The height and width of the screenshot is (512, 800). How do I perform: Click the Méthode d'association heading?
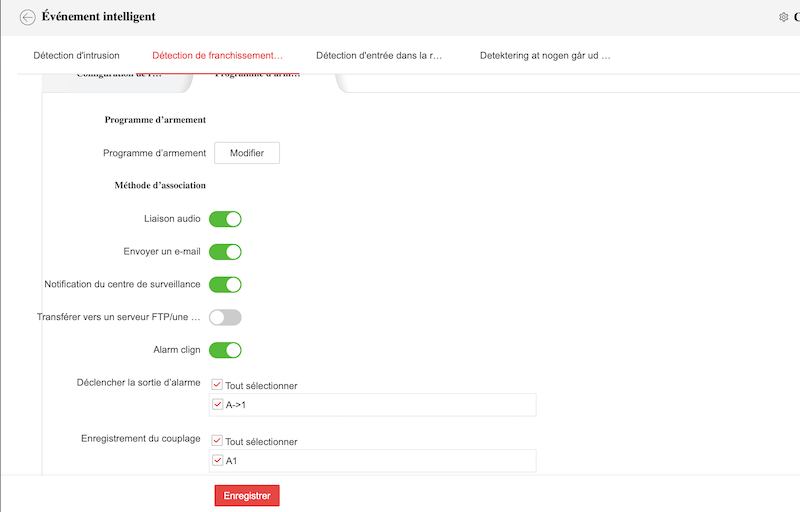pyautogui.click(x=160, y=186)
